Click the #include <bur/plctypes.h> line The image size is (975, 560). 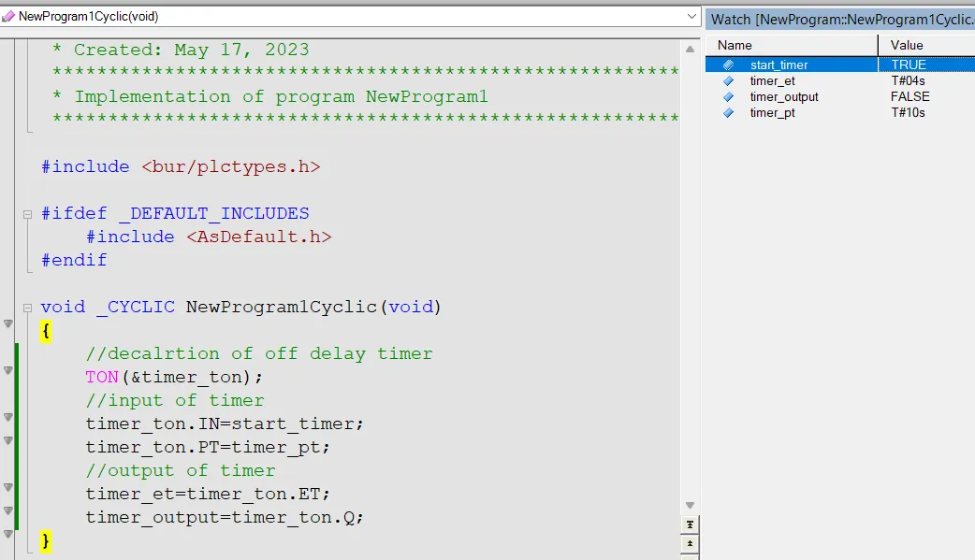[x=181, y=167]
